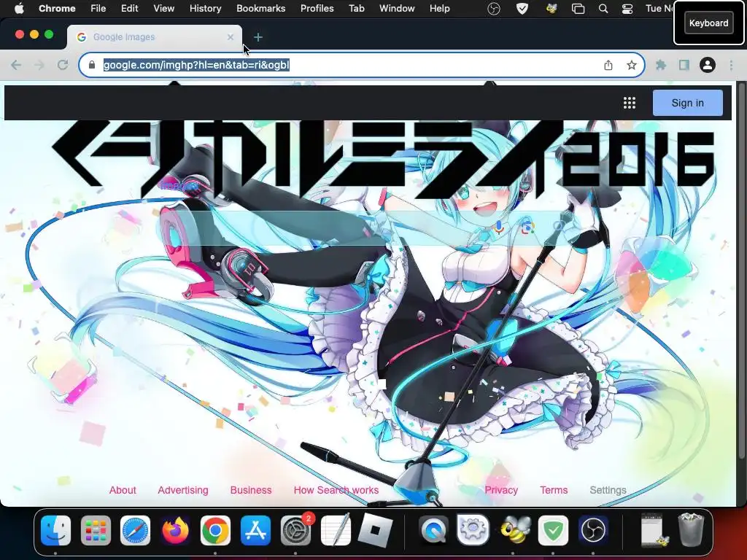Image resolution: width=747 pixels, height=560 pixels.
Task: Select the Google Images tab
Action: (x=154, y=37)
